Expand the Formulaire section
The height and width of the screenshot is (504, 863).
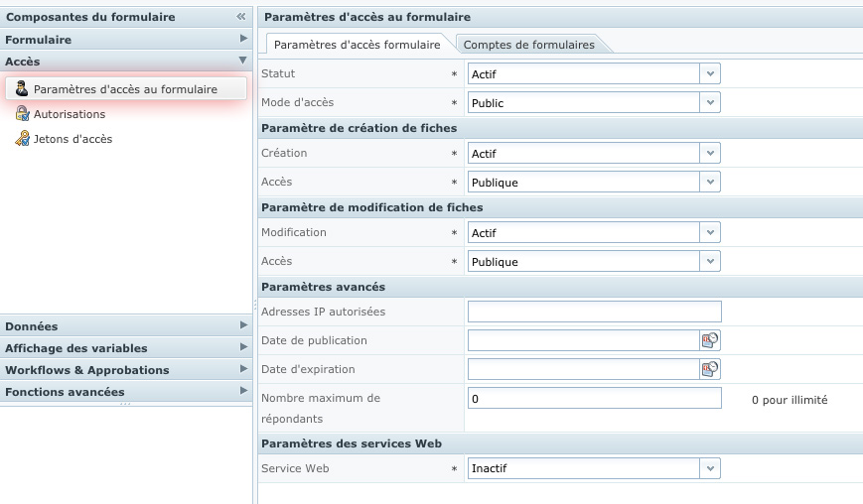pos(243,39)
